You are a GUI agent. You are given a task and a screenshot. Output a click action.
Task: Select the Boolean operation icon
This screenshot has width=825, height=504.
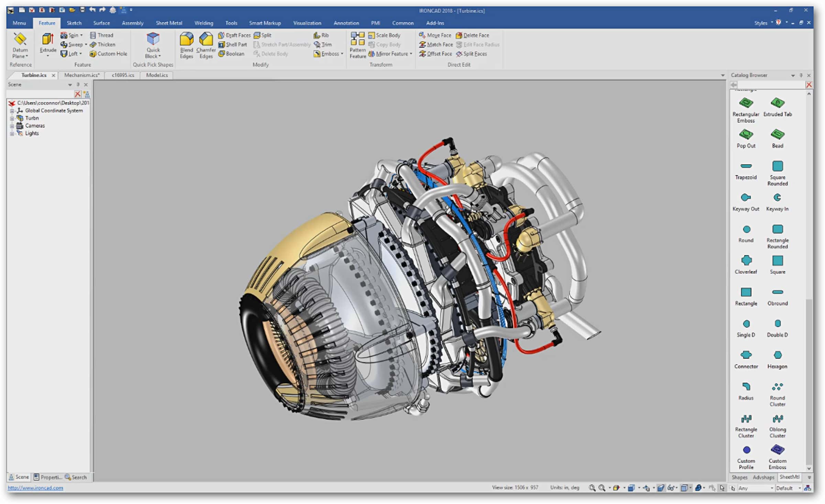[222, 53]
